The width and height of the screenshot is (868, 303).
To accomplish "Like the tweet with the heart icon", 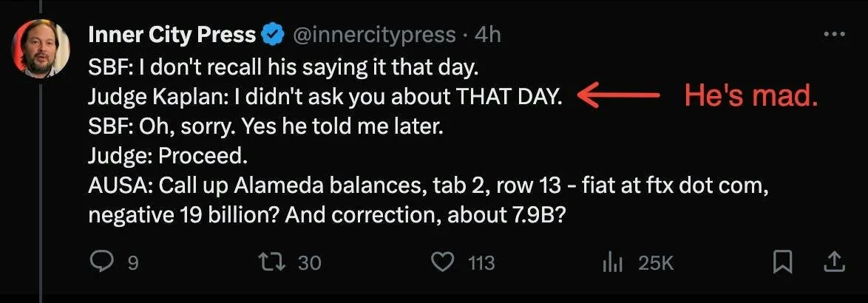I will point(441,262).
